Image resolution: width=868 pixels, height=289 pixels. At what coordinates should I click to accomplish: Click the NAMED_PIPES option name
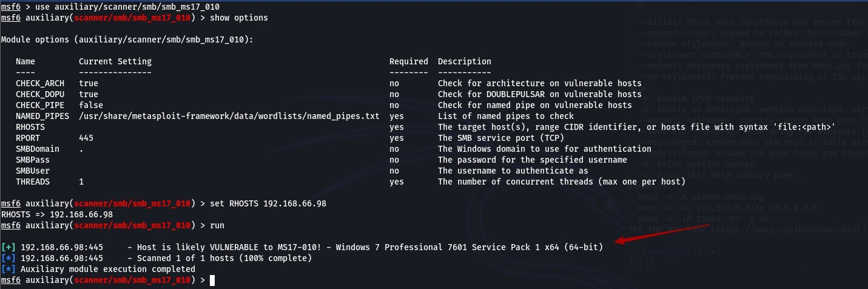point(42,116)
